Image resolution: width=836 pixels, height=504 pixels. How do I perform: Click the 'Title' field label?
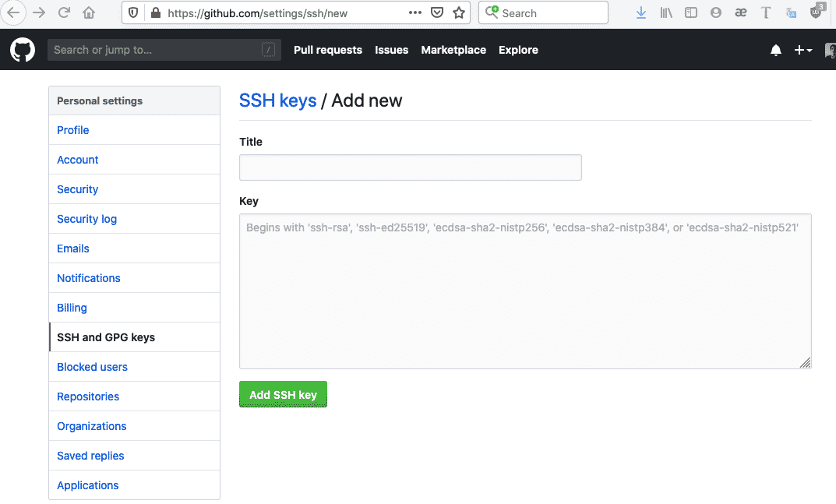tap(251, 142)
